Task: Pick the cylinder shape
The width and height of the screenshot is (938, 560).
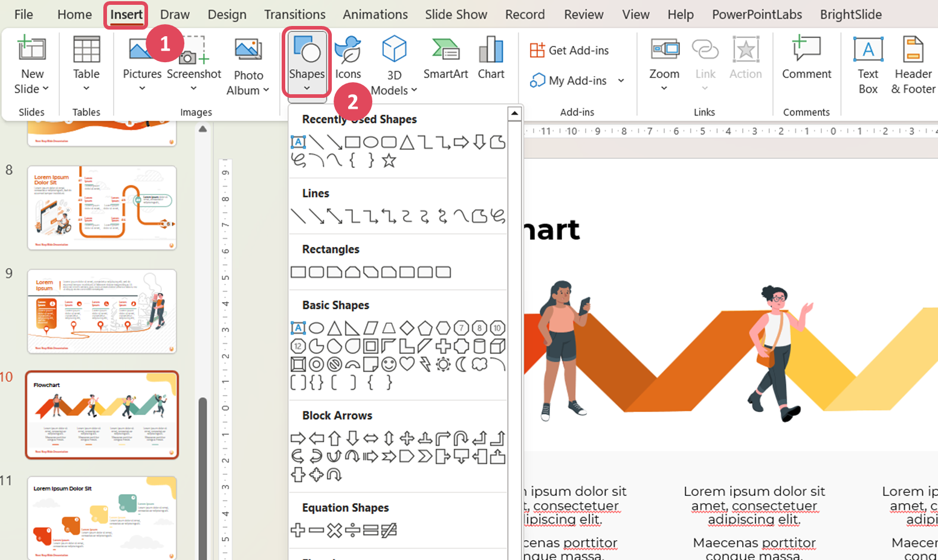Action: 479,346
